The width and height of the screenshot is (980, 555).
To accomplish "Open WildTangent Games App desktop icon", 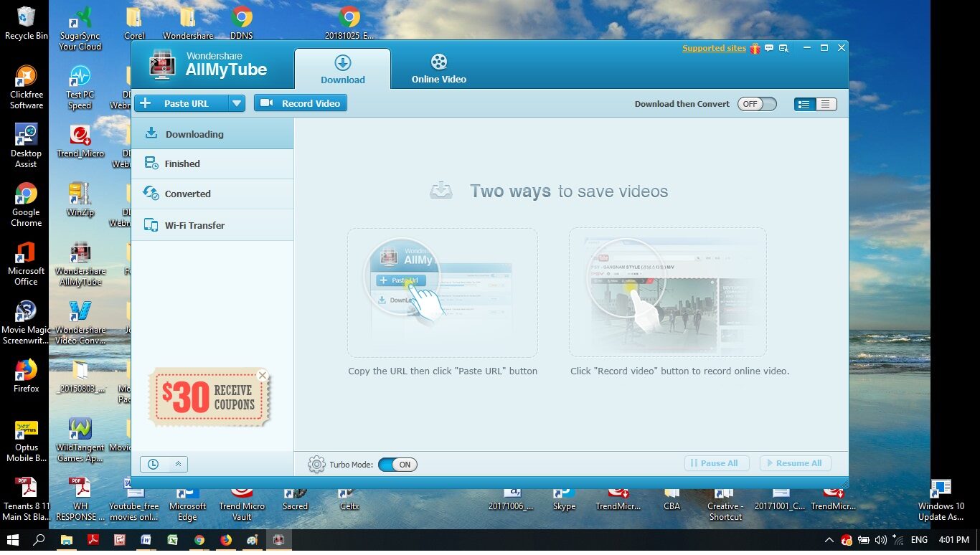I will (80, 440).
